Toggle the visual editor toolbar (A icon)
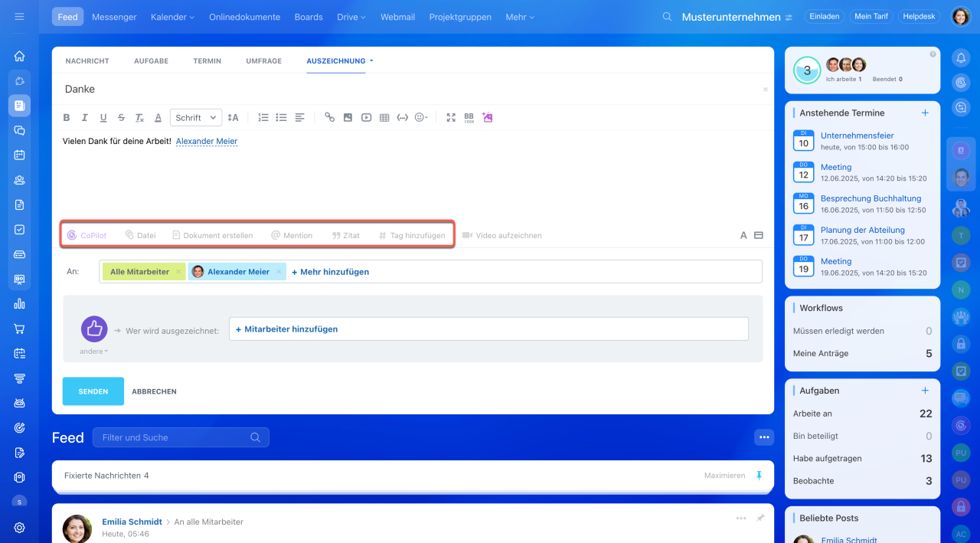Screen dimensions: 980x543 [743, 235]
